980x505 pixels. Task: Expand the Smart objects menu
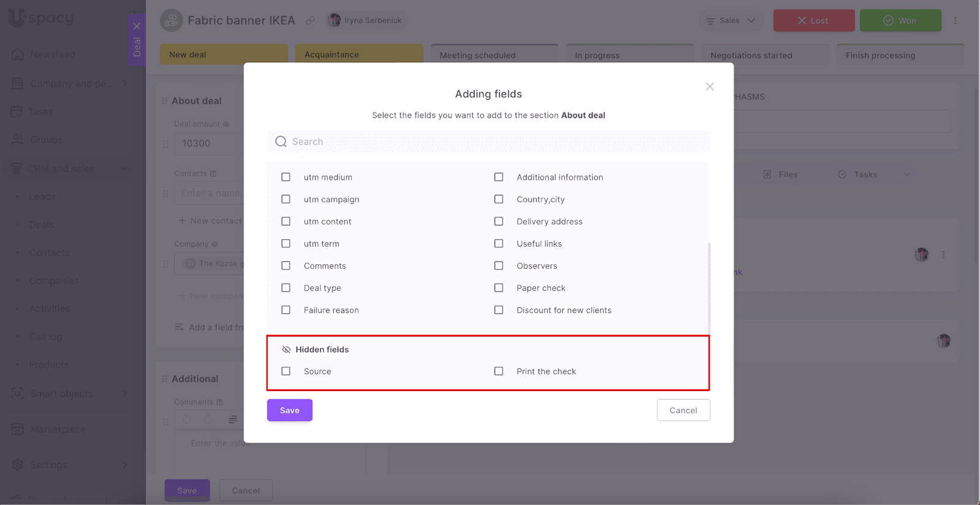click(125, 394)
